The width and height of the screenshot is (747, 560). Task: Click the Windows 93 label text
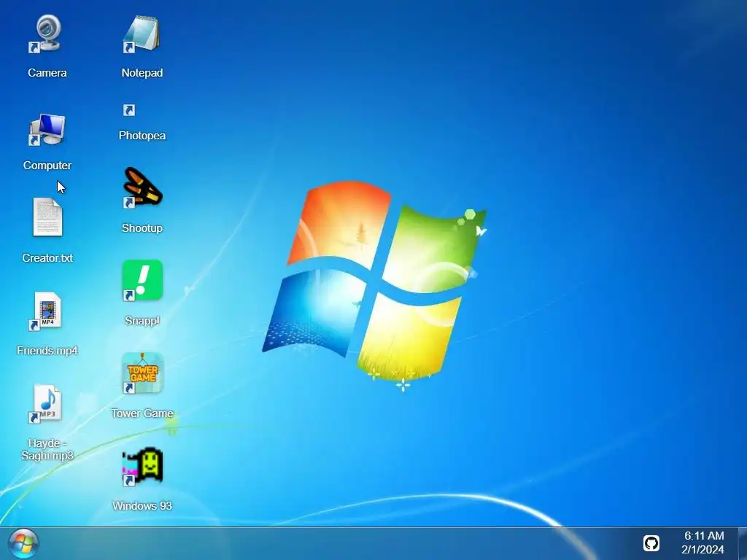[x=142, y=506]
